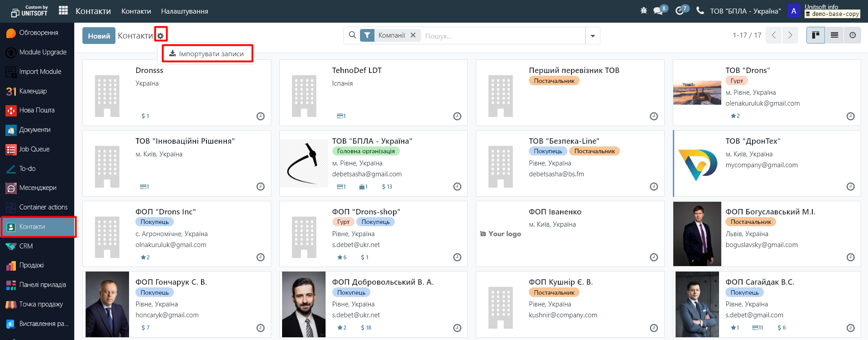Viewport: 868px width, 340px height.
Task: Click activity clock on Dronsss card
Action: coord(260,117)
